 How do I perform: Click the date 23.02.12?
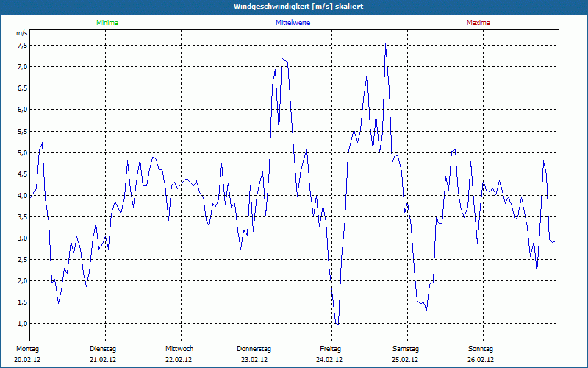254,360
